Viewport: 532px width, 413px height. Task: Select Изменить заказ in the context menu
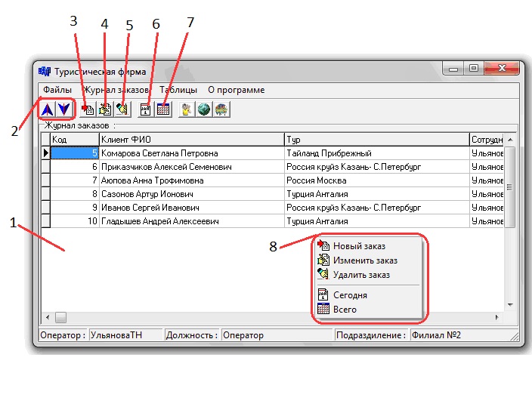(x=365, y=260)
